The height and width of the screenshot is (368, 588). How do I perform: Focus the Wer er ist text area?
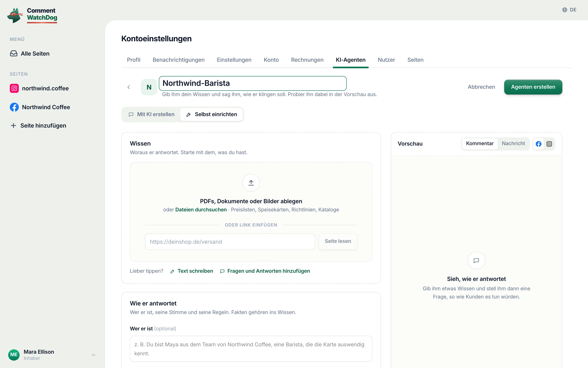click(251, 349)
